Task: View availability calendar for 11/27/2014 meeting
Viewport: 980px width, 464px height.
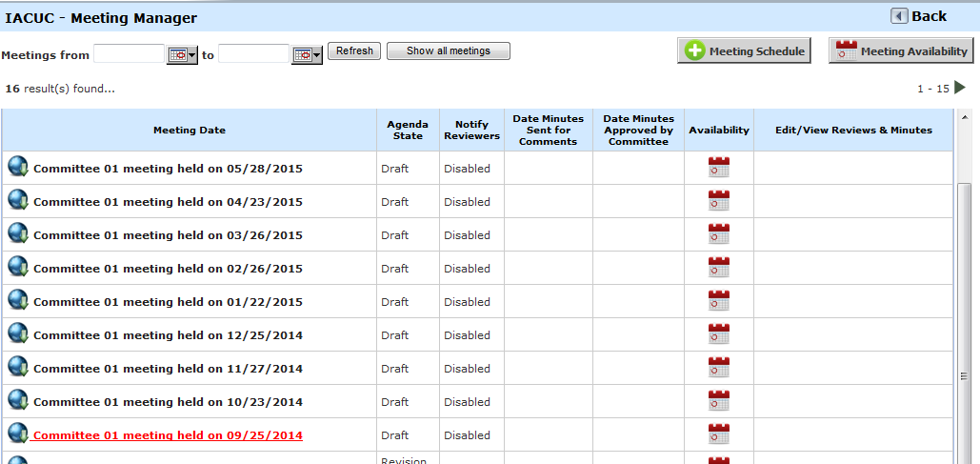Action: point(719,368)
